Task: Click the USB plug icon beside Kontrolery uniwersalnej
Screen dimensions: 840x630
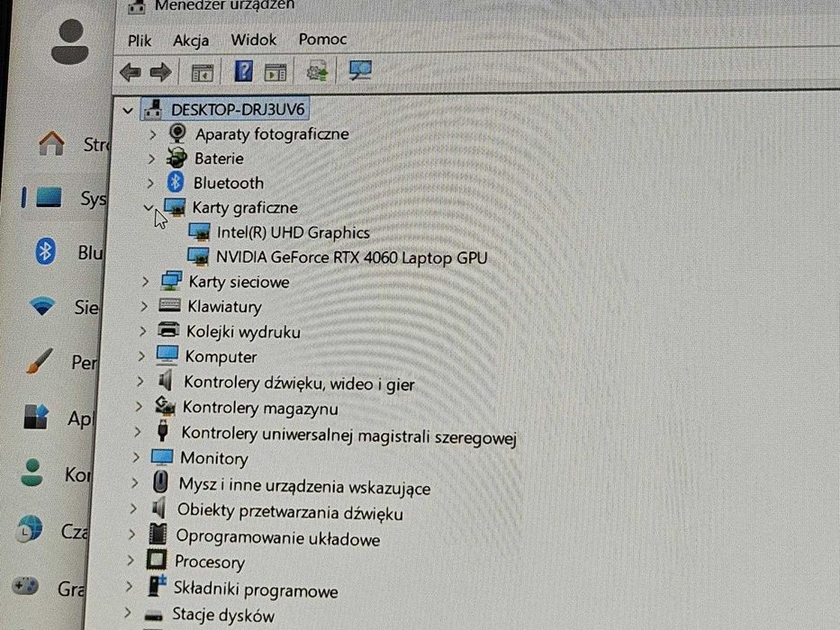Action: (x=163, y=430)
